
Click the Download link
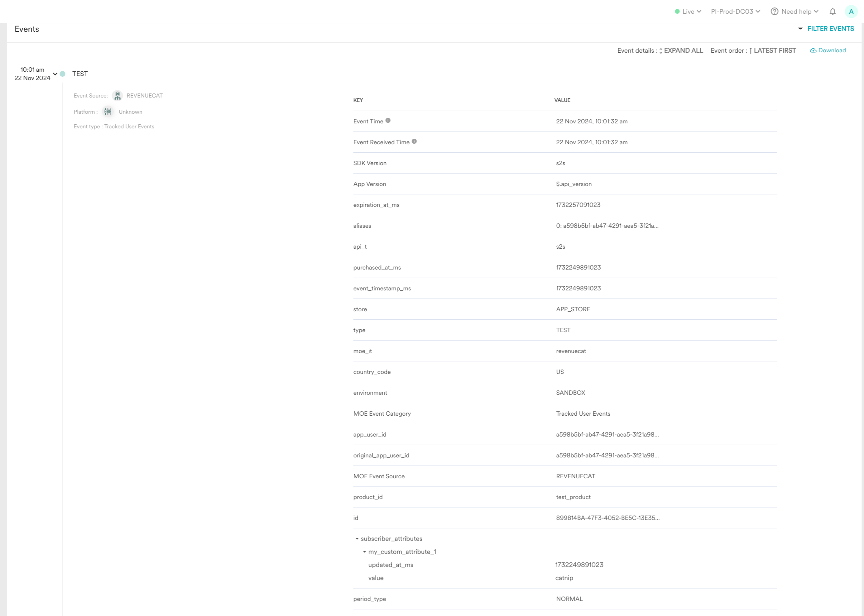point(832,50)
